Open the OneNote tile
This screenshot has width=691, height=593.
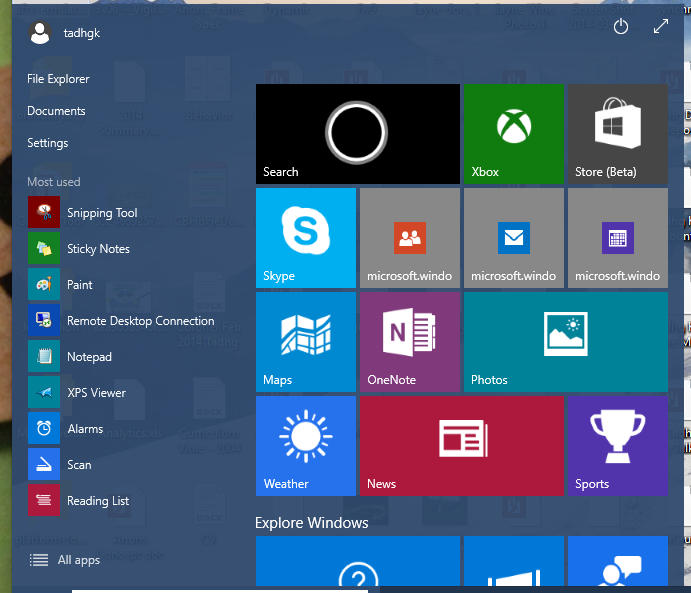(x=409, y=342)
